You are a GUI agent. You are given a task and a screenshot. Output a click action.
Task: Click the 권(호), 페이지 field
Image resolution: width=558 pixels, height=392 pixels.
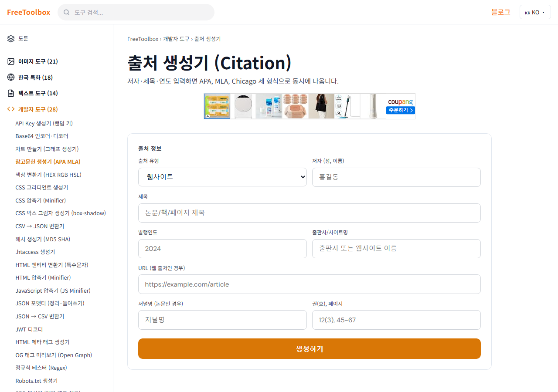click(x=396, y=320)
